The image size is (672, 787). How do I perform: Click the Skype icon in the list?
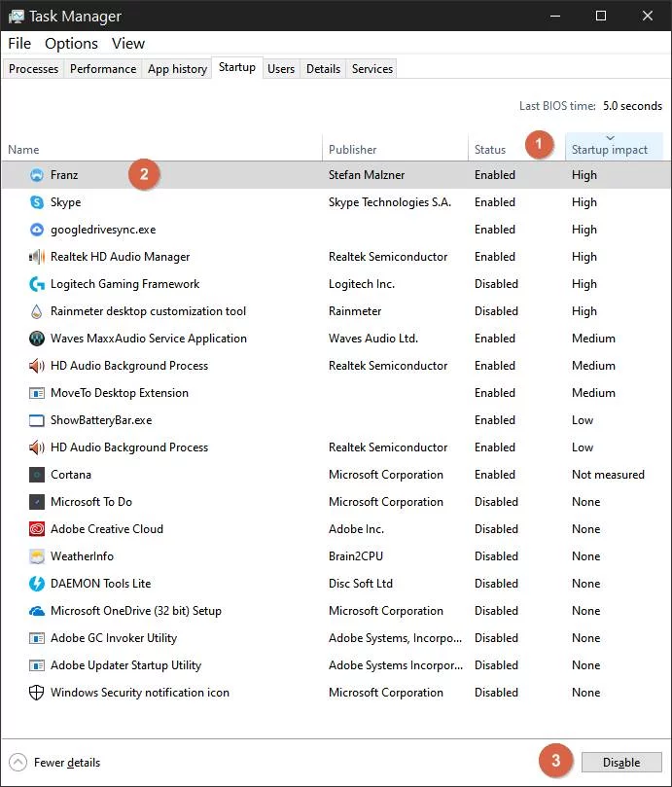coord(37,202)
